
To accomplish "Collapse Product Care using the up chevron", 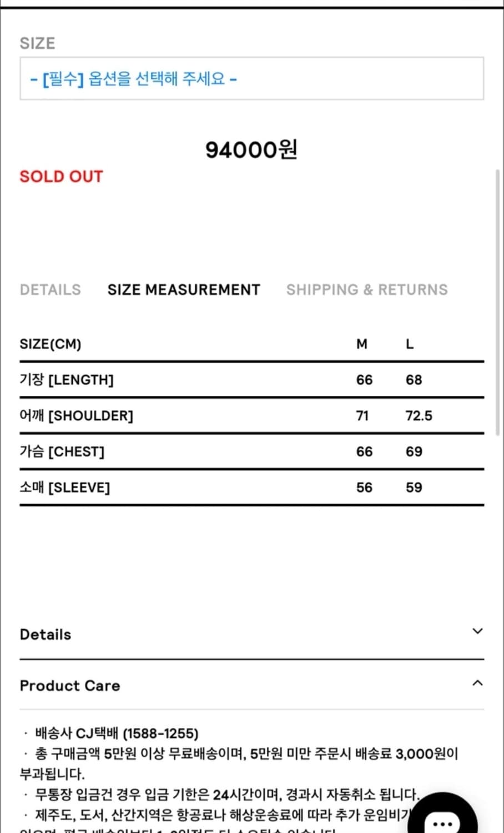I will click(477, 683).
